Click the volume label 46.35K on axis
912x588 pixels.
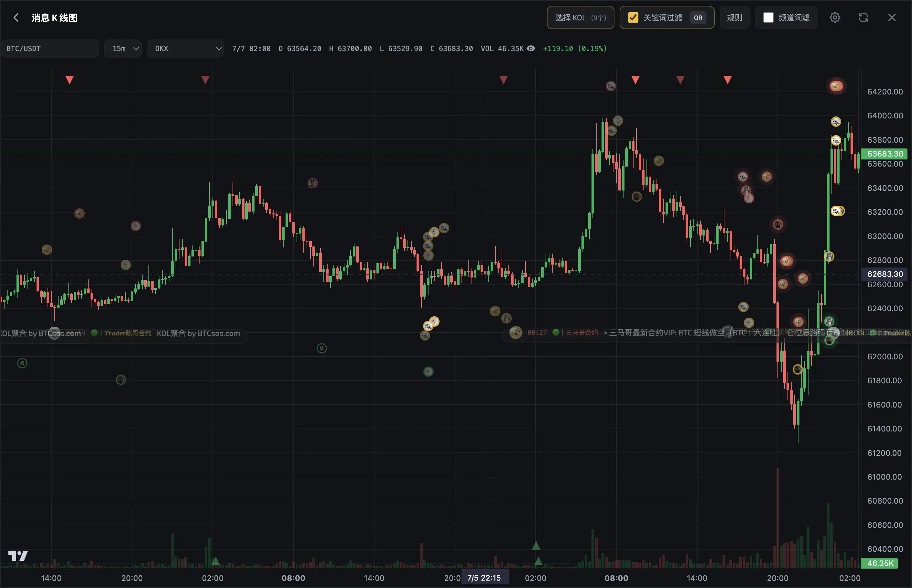point(880,563)
